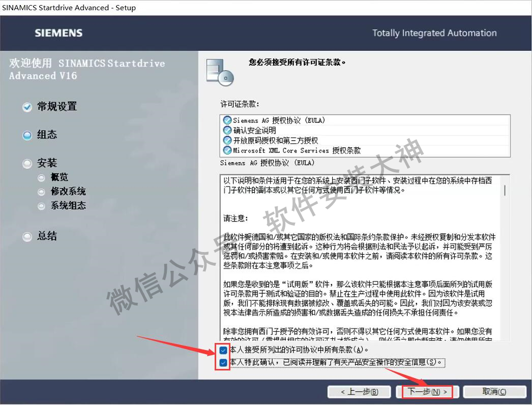Click check icon beside Microsoft XML Core Services

227,150
